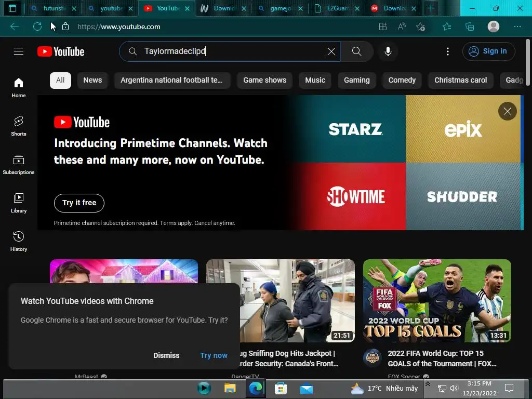
Task: Go back with the browser arrow
Action: [15, 26]
